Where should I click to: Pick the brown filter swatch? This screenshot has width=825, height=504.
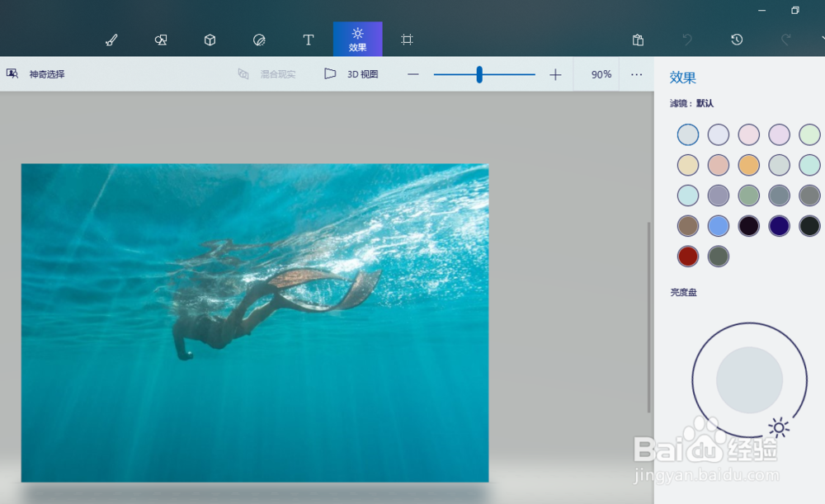pos(688,226)
